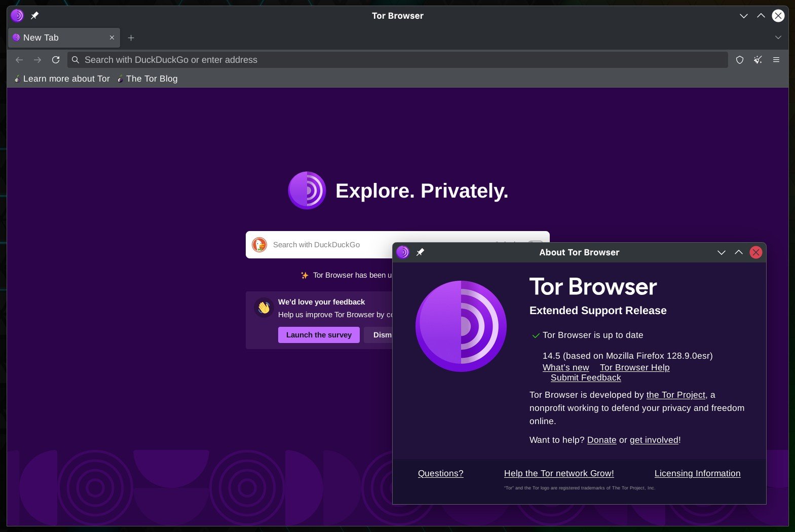The height and width of the screenshot is (532, 795).
Task: Close the New Tab tab
Action: (112, 38)
